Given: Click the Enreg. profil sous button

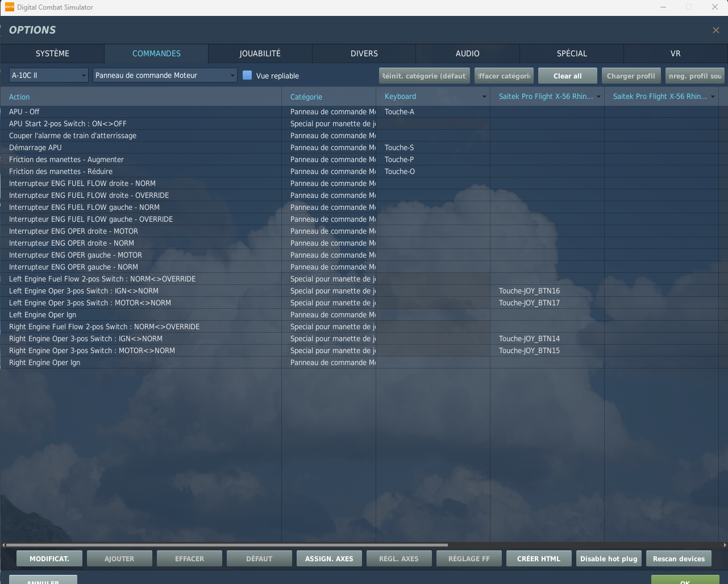Looking at the screenshot, I should coord(695,76).
